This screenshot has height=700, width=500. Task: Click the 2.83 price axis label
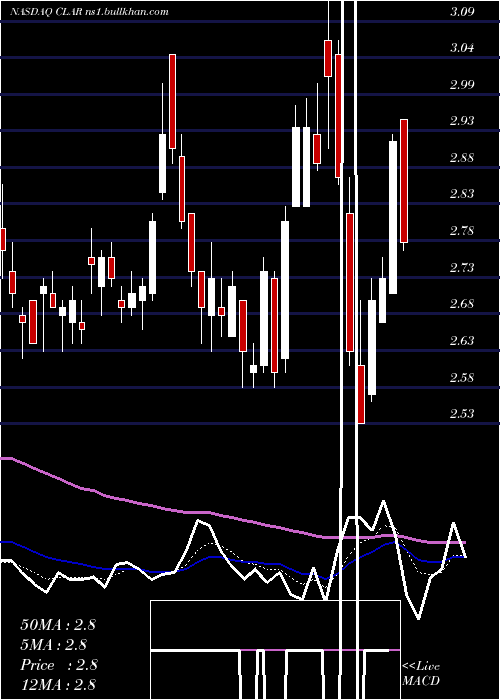pos(462,194)
